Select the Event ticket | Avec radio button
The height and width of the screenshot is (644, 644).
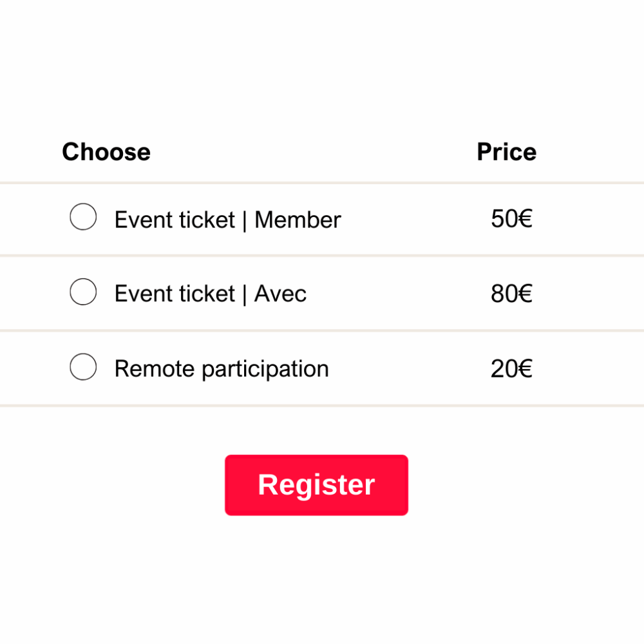point(82,292)
